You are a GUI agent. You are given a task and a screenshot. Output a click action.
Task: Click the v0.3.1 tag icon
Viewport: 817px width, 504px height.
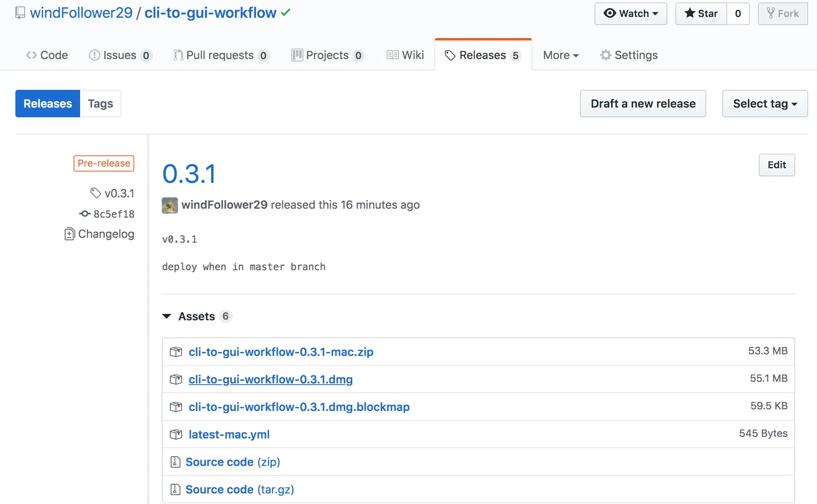[x=95, y=193]
